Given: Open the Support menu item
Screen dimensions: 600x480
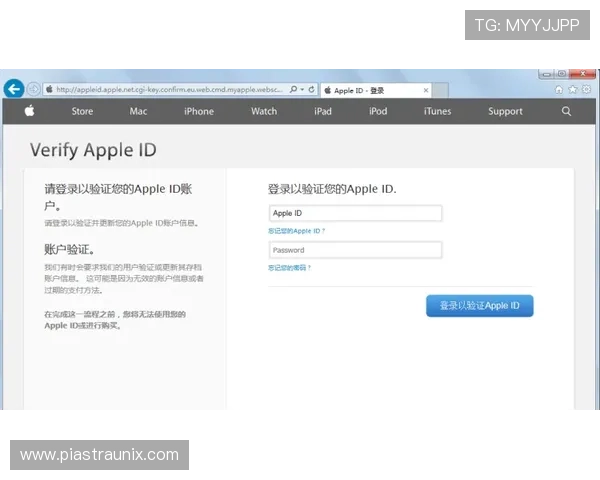Looking at the screenshot, I should (x=505, y=111).
